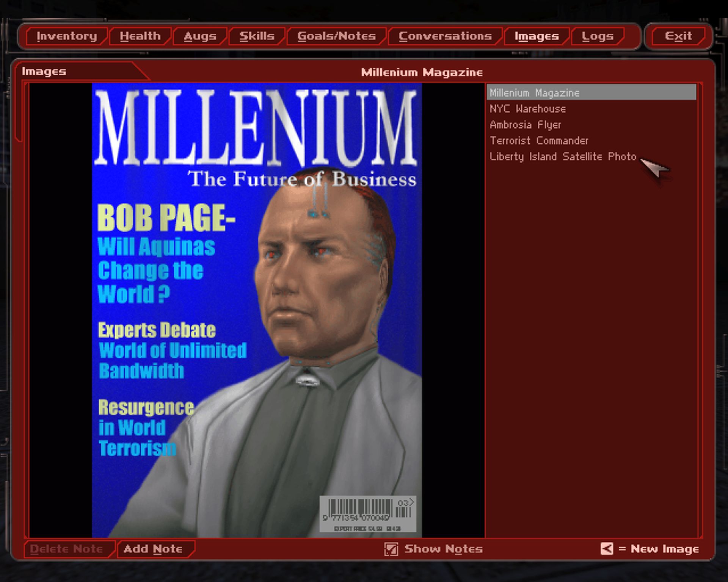Click the Millenium magazine cover image
This screenshot has width=728, height=582.
pyautogui.click(x=257, y=310)
